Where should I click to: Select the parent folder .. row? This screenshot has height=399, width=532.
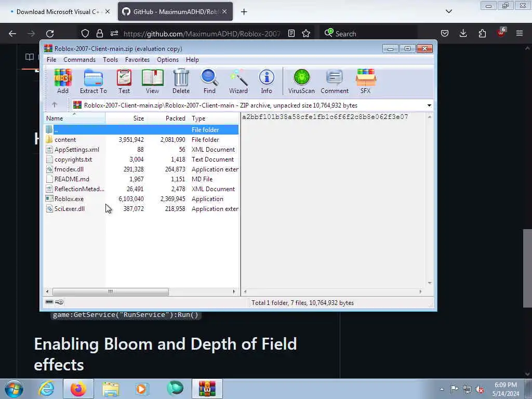[x=141, y=129]
